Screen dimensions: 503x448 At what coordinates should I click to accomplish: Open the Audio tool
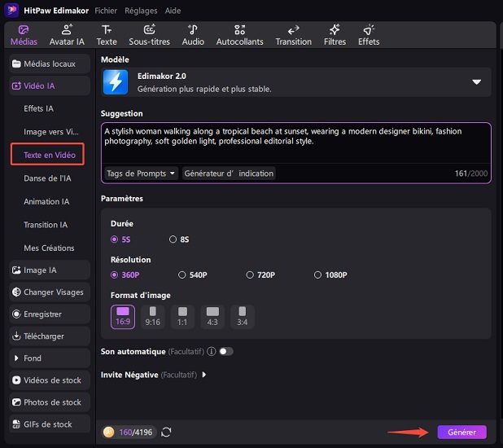(193, 35)
